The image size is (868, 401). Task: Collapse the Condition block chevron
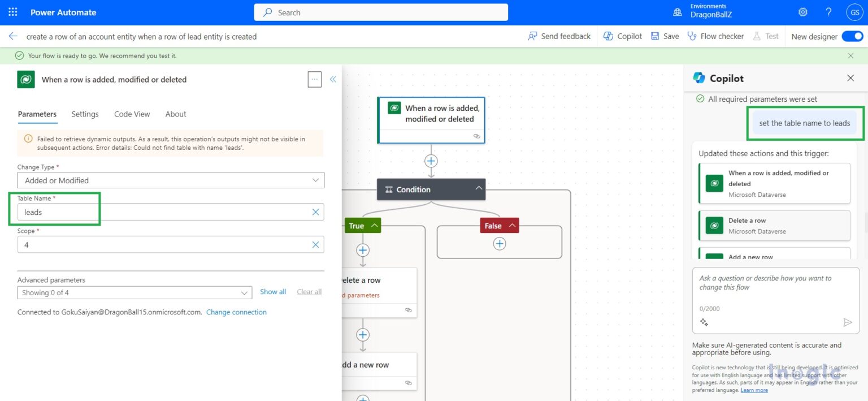point(479,189)
